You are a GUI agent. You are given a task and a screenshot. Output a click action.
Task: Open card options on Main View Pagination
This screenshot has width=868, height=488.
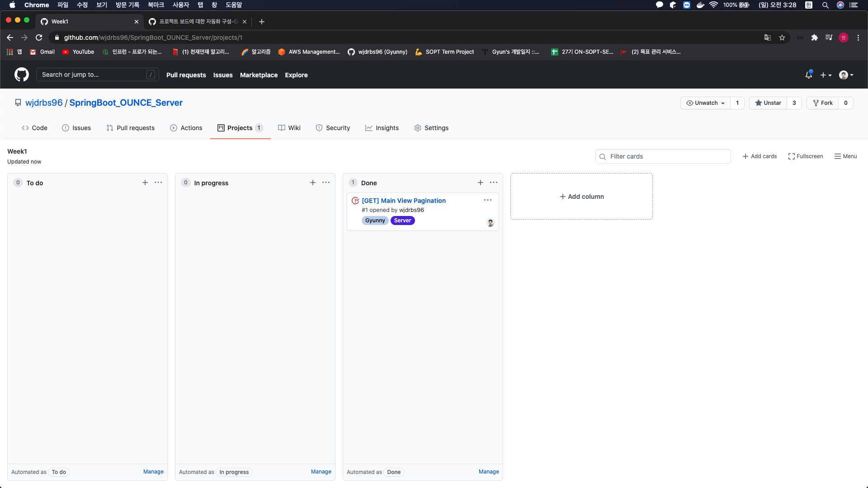point(487,200)
